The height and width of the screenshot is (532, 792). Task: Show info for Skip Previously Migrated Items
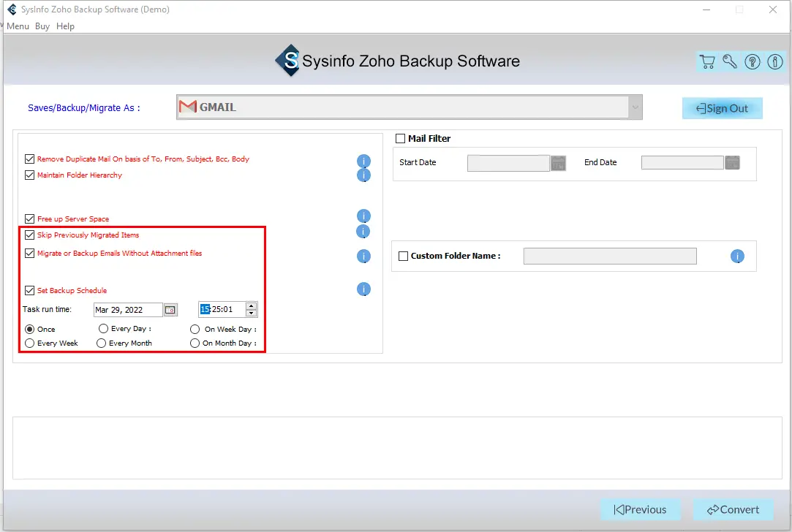coord(363,231)
